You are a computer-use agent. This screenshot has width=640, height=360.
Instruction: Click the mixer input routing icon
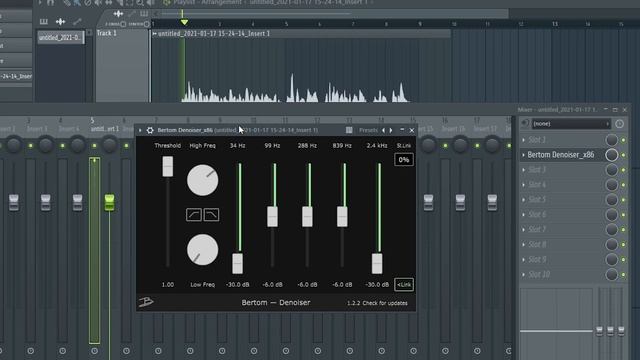(524, 124)
